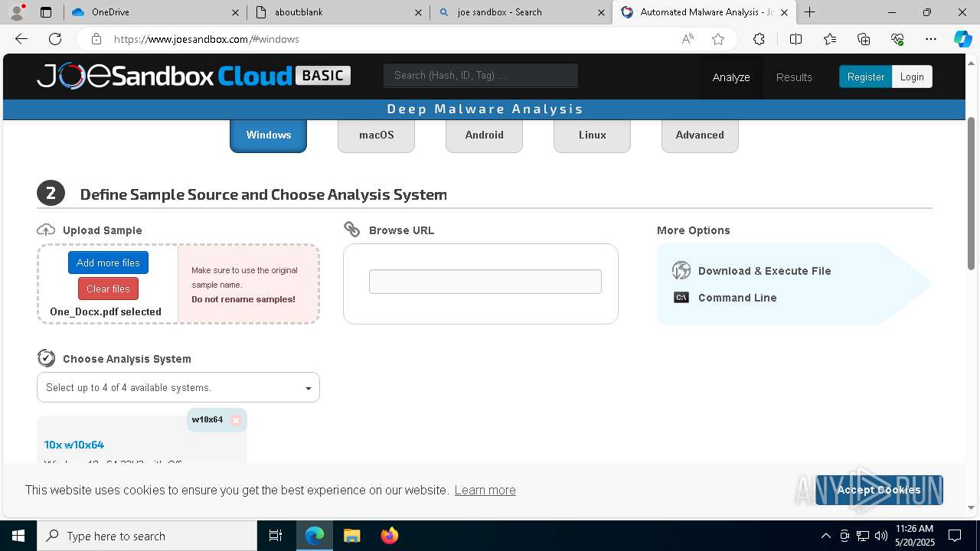The height and width of the screenshot is (551, 980).
Task: Open the tab actions menu icon
Action: tap(46, 12)
